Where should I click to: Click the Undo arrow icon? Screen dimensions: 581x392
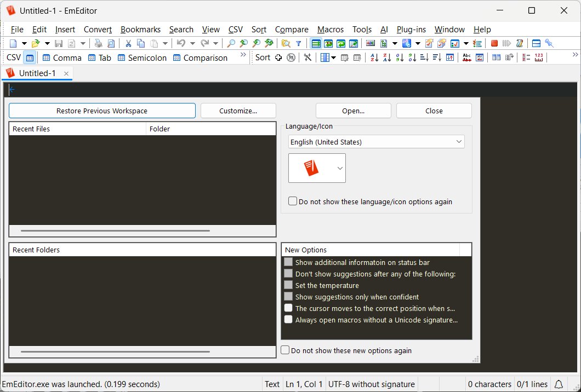point(181,43)
